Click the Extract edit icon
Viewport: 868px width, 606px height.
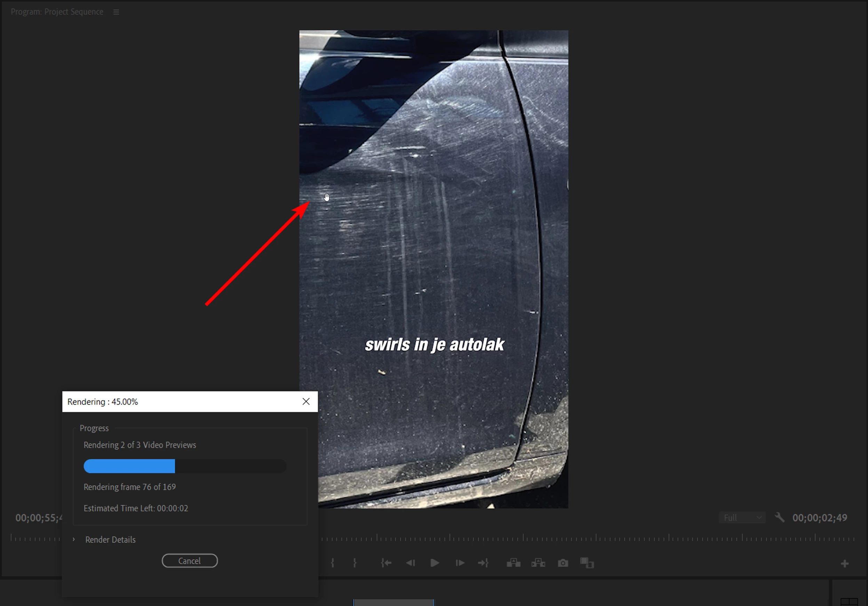(538, 563)
